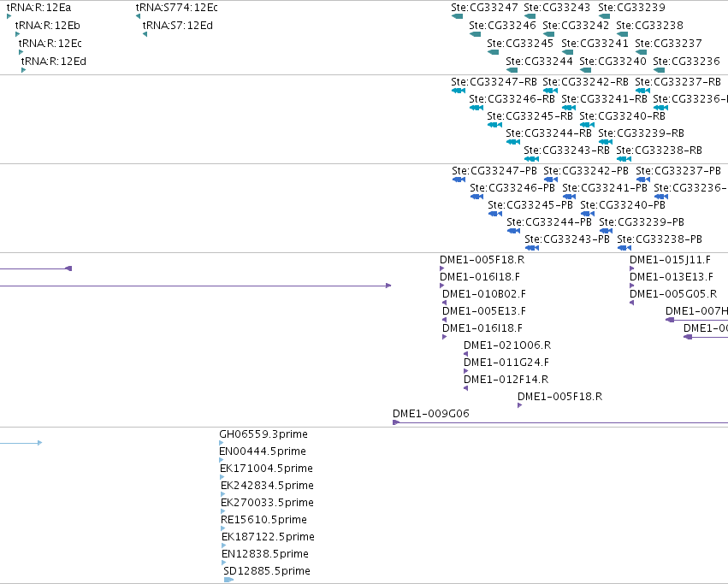Viewport: 728px width, 584px height.
Task: Click the DME1-013E13.F label
Action: click(672, 277)
